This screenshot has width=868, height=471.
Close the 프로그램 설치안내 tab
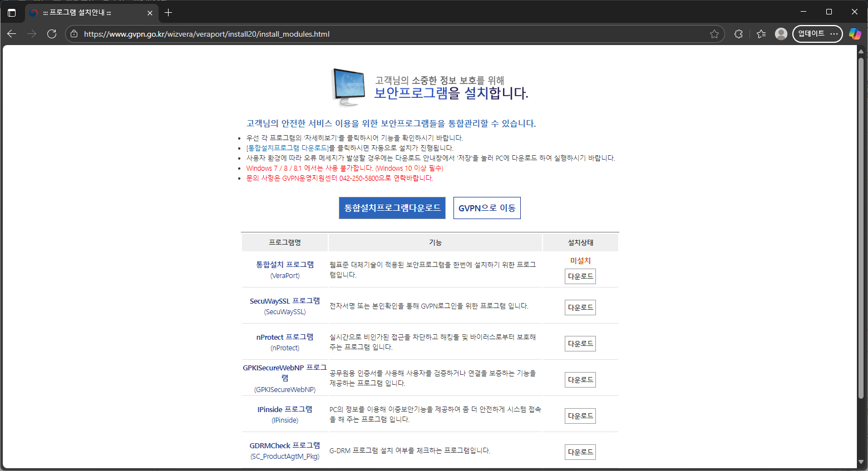[x=150, y=13]
